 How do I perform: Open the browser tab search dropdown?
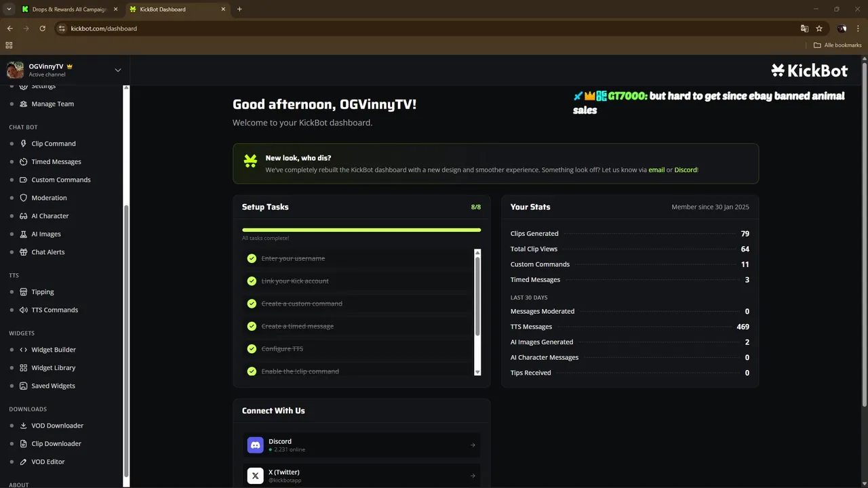pos(9,9)
